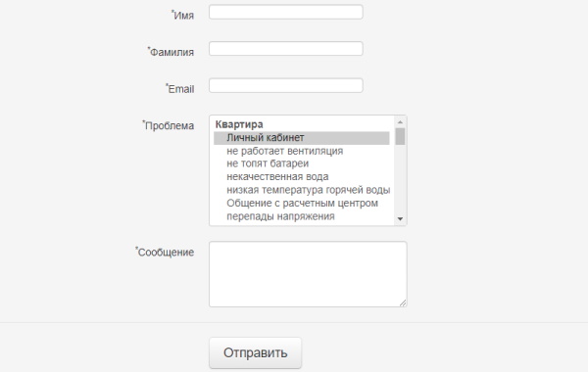Select 'Личный кабинет' in the Проблема list

tap(302, 138)
